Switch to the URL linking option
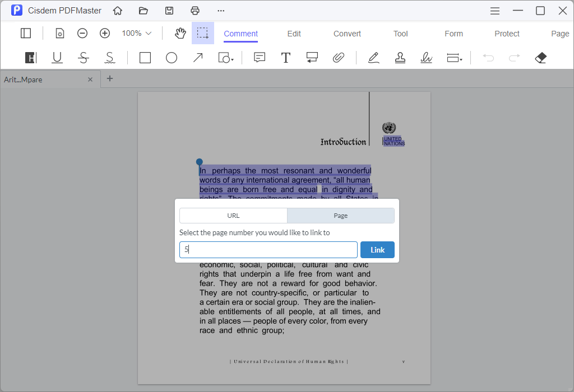 coord(233,215)
